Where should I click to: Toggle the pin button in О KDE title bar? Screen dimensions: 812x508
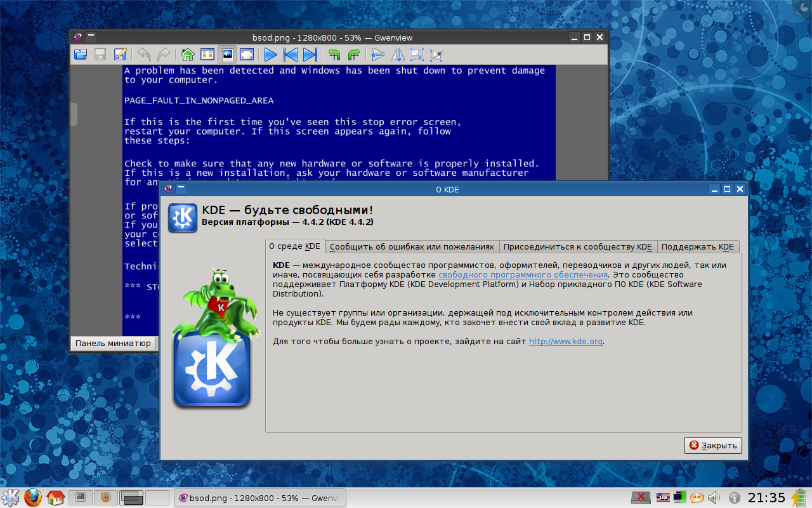coord(181,189)
